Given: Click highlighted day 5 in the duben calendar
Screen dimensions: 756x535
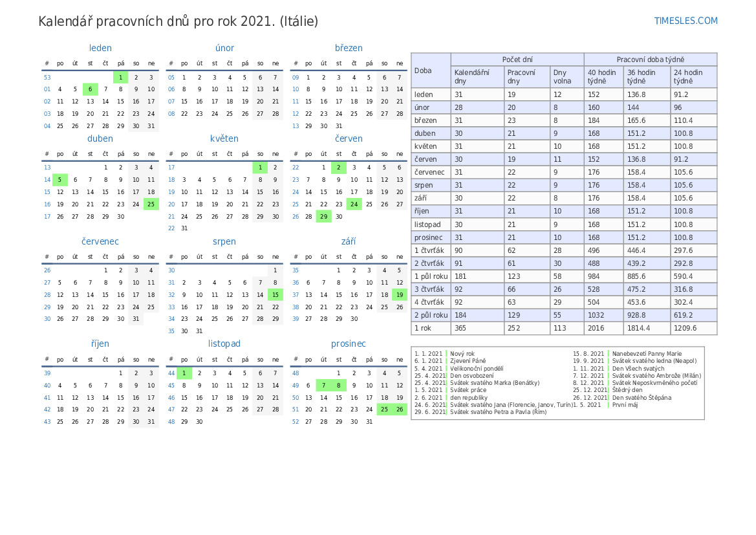Looking at the screenshot, I should click(59, 179).
